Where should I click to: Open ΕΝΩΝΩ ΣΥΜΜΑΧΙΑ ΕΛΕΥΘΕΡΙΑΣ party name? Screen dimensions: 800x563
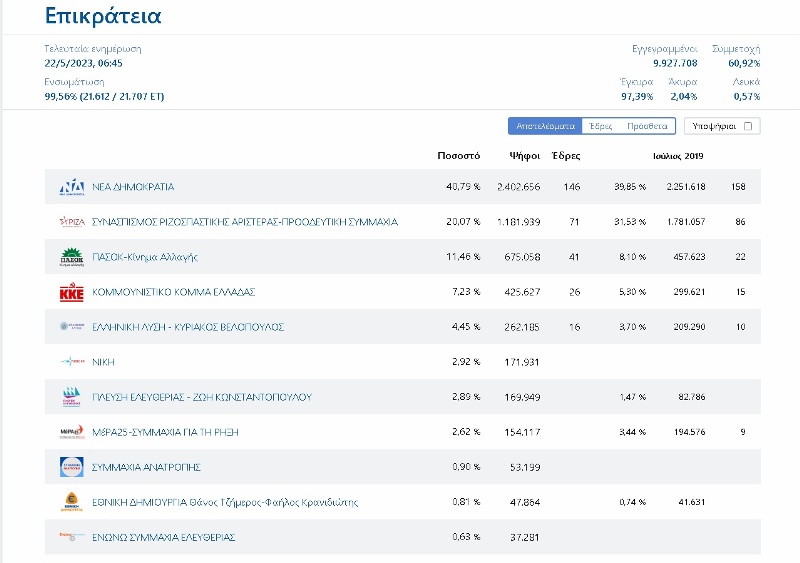tap(163, 537)
